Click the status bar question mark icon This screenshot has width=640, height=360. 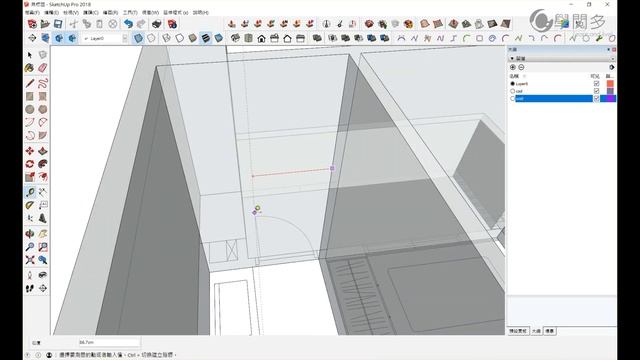28,355
